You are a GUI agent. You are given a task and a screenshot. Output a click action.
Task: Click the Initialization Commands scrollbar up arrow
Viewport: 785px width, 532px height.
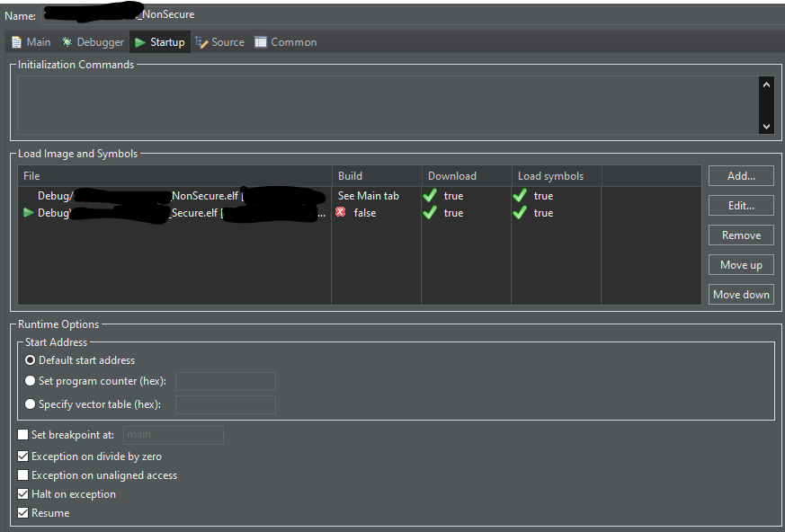pos(766,84)
